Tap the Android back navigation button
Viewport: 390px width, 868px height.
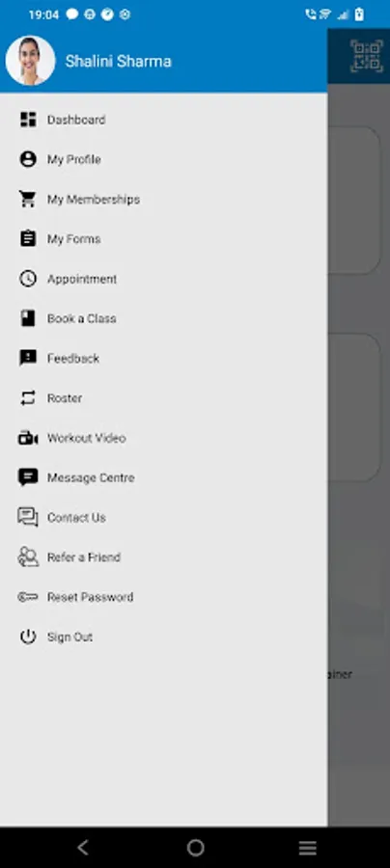[83, 847]
